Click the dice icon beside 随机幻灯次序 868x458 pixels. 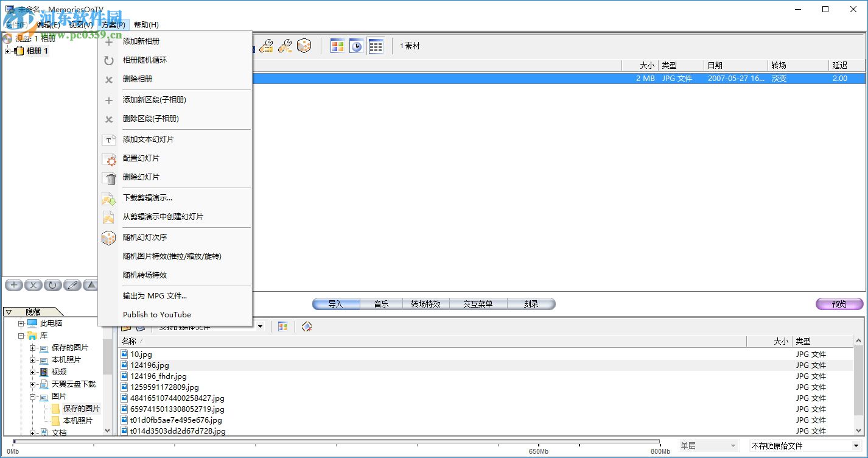tap(108, 238)
